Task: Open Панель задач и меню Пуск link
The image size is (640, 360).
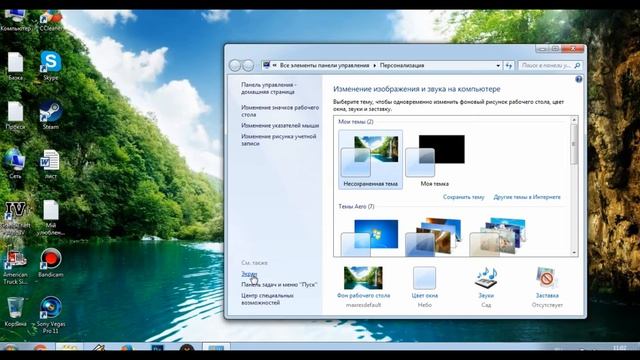Action: click(279, 284)
